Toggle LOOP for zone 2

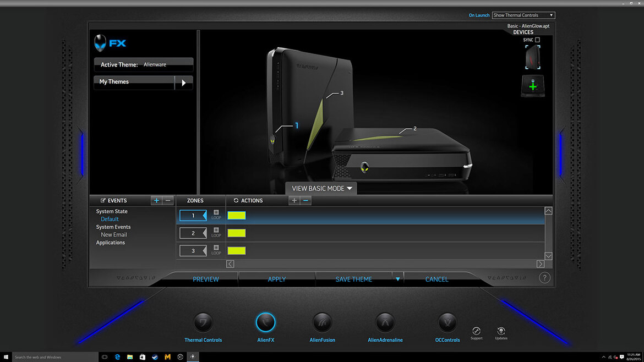click(x=216, y=231)
